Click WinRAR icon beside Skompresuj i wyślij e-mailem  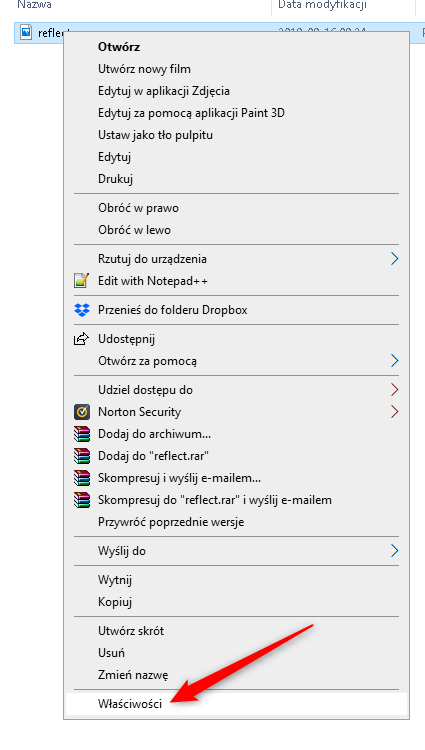81,478
